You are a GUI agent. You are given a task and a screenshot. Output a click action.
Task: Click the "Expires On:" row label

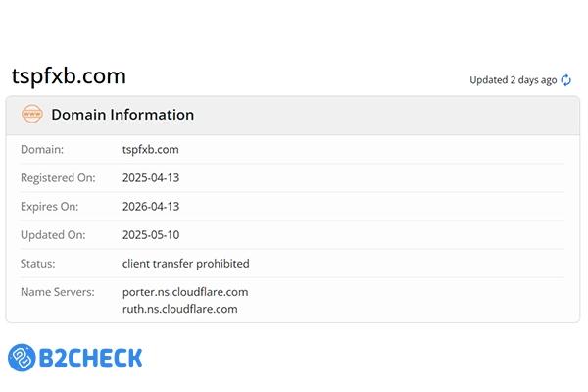(49, 207)
